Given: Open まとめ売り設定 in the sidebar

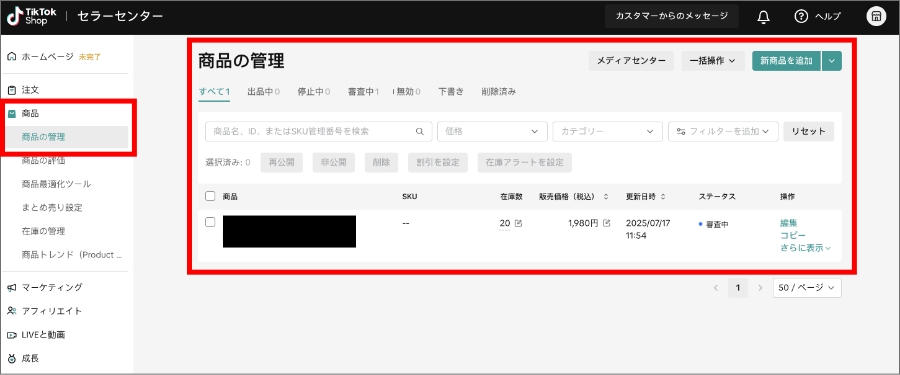Looking at the screenshot, I should (x=52, y=208).
